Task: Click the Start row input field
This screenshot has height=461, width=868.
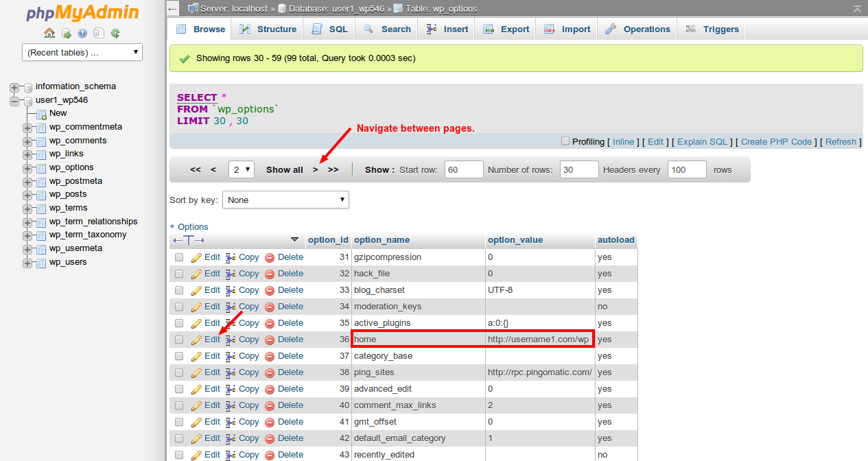Action: click(x=463, y=169)
